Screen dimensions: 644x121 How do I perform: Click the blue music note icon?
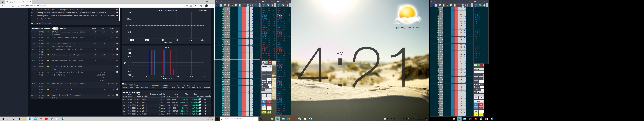pos(264,5)
